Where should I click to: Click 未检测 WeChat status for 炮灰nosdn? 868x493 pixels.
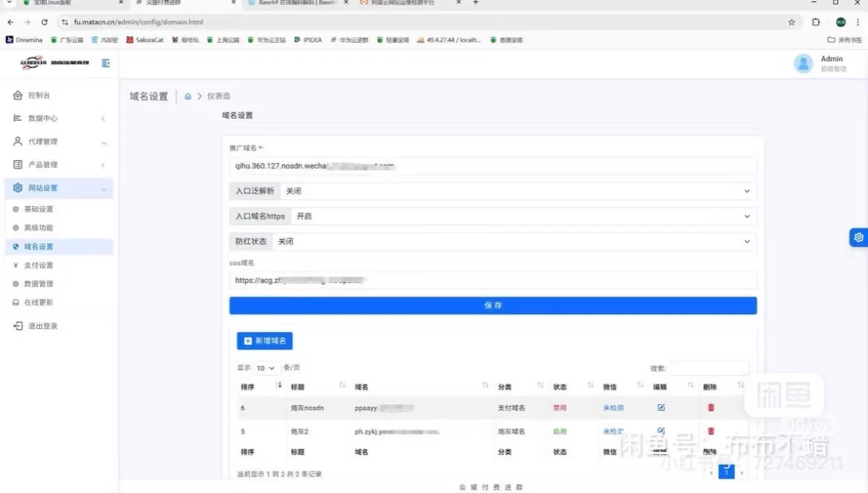(x=612, y=407)
